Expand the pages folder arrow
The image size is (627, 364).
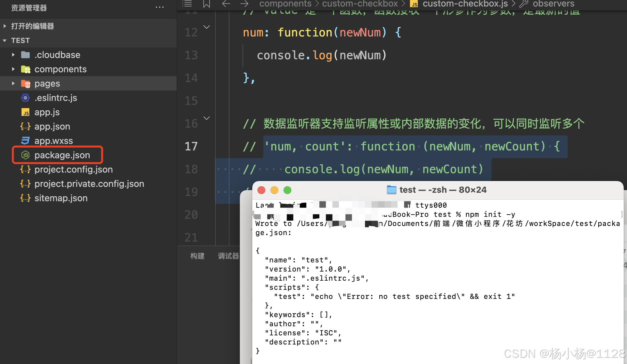13,83
